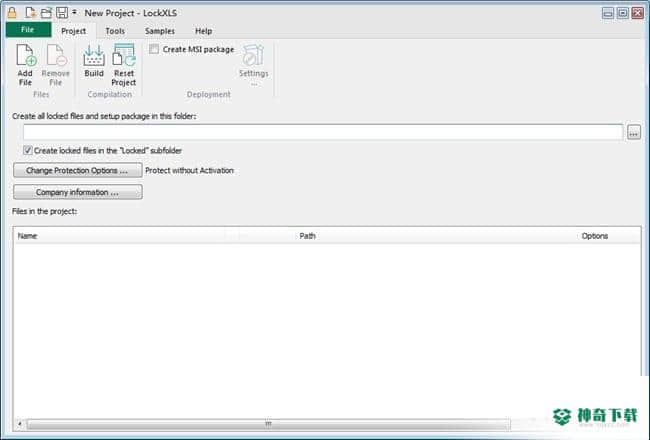Click Company information button
Screen dimensions: 650x440
(78, 192)
